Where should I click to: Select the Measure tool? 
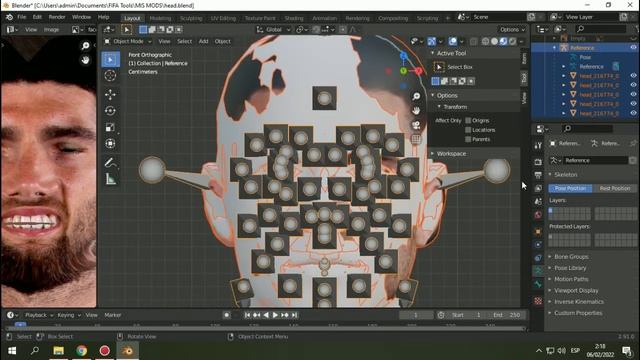110,179
